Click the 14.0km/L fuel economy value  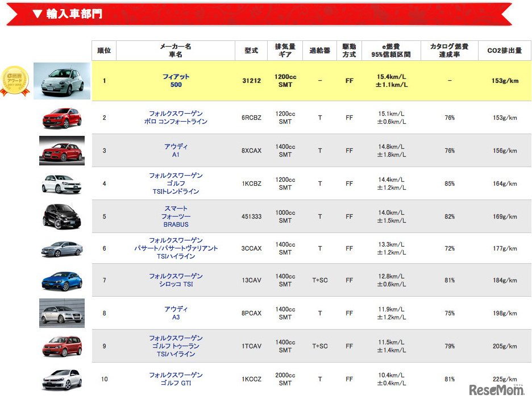[x=391, y=213]
